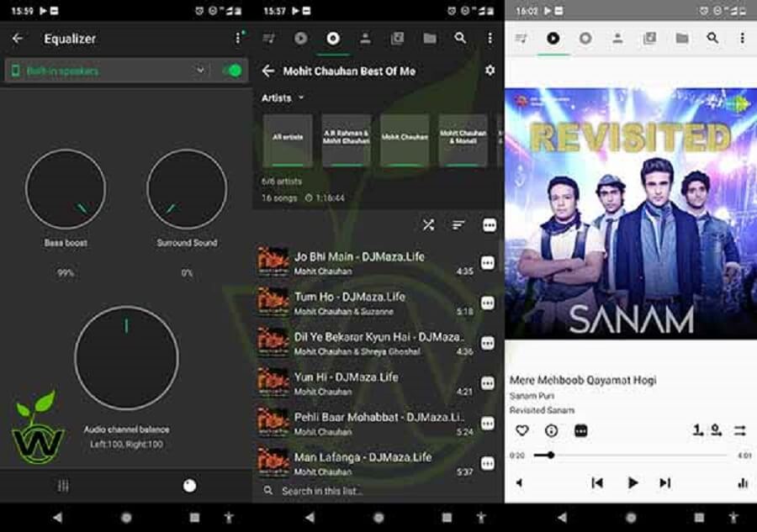Open albums disc tab in light player screen
The width and height of the screenshot is (757, 532).
(585, 39)
